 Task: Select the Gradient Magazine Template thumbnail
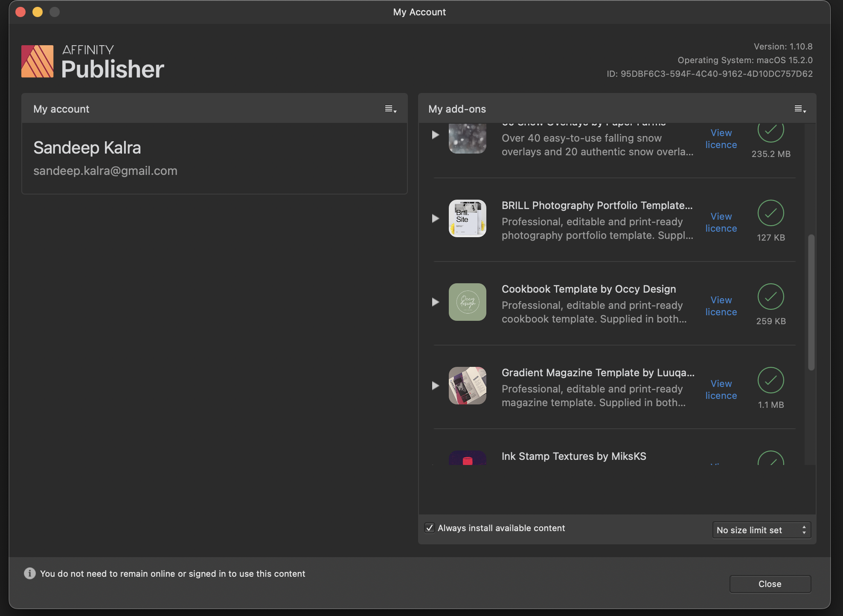467,386
